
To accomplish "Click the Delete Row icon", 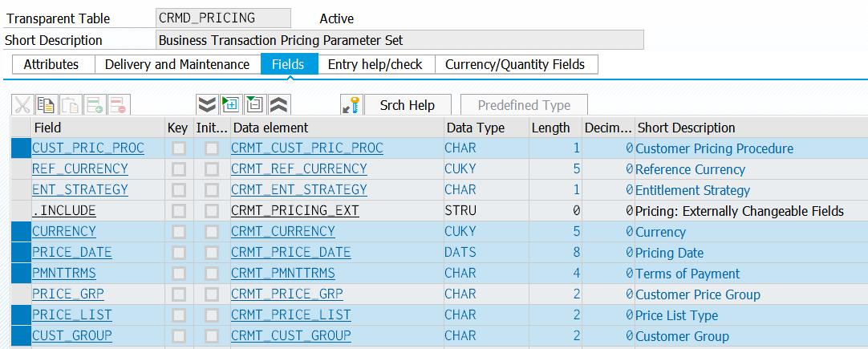I will (119, 105).
